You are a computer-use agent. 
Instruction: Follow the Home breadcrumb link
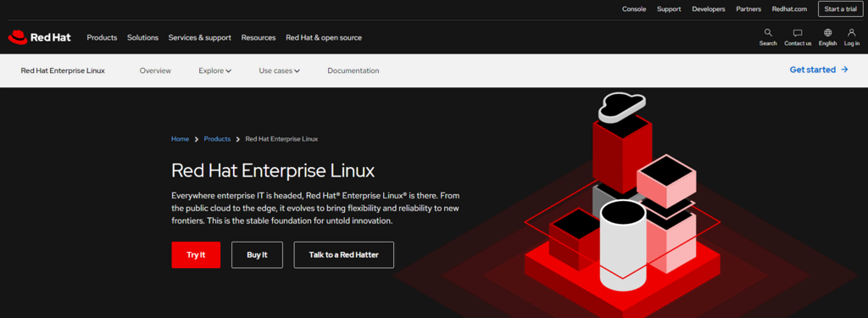click(180, 139)
